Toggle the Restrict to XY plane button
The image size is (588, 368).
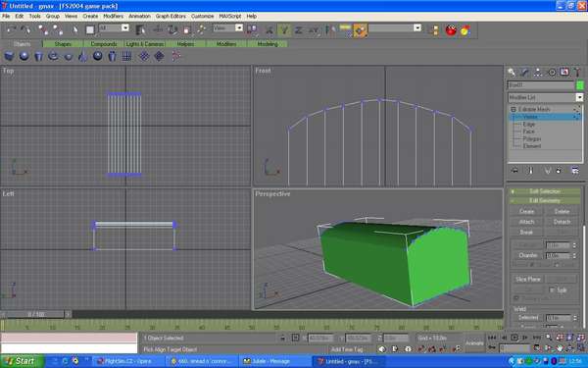314,29
